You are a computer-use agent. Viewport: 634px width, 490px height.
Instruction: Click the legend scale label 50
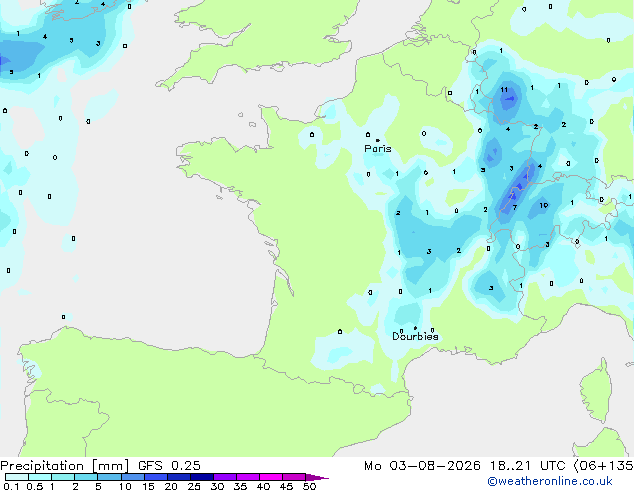pos(310,486)
